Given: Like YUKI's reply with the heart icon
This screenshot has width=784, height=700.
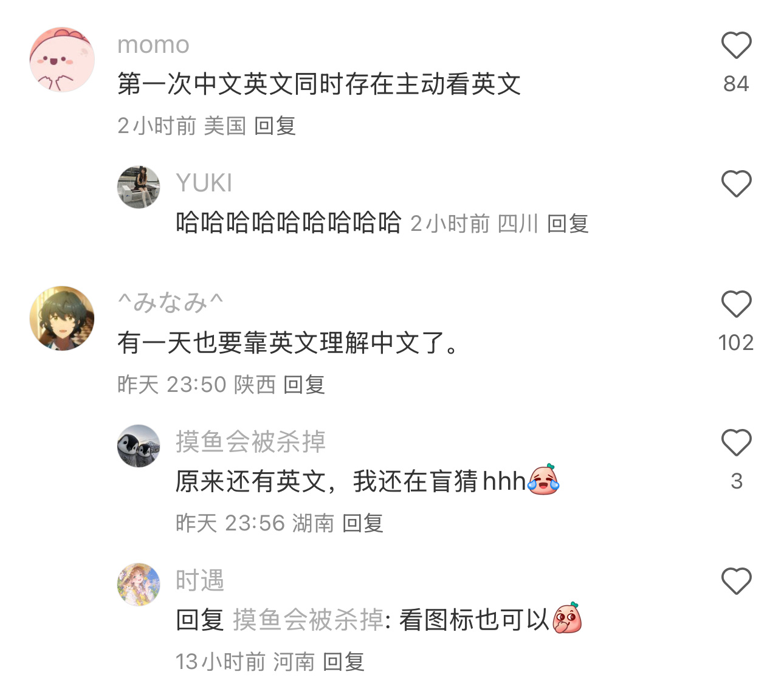Looking at the screenshot, I should tap(736, 184).
